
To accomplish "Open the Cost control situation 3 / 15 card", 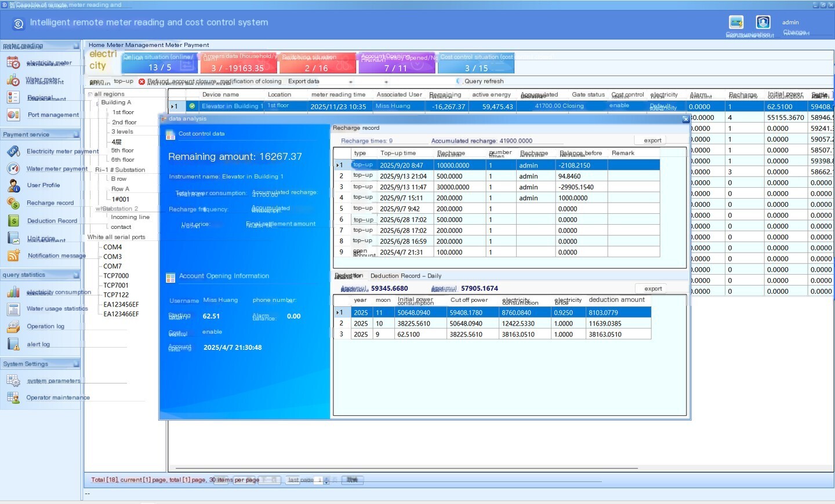I will (476, 63).
